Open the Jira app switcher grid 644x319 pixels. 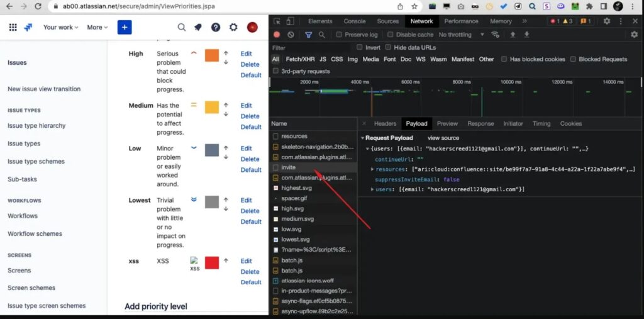tap(13, 28)
